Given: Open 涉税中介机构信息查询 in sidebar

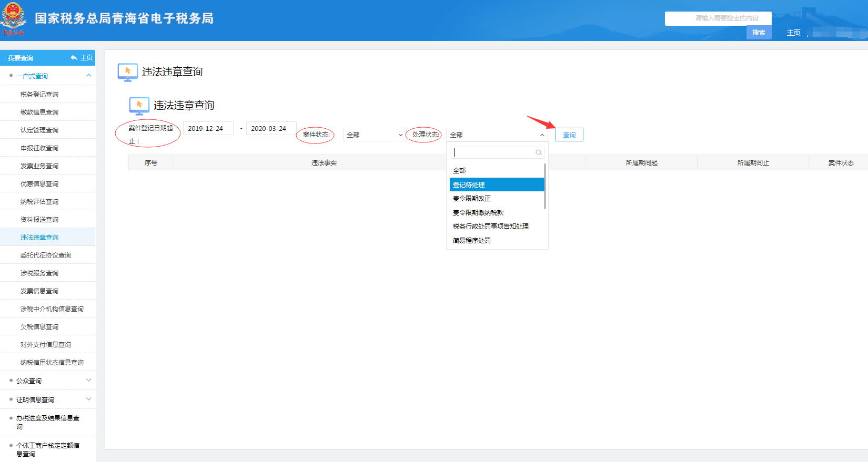Looking at the screenshot, I should coord(52,309).
